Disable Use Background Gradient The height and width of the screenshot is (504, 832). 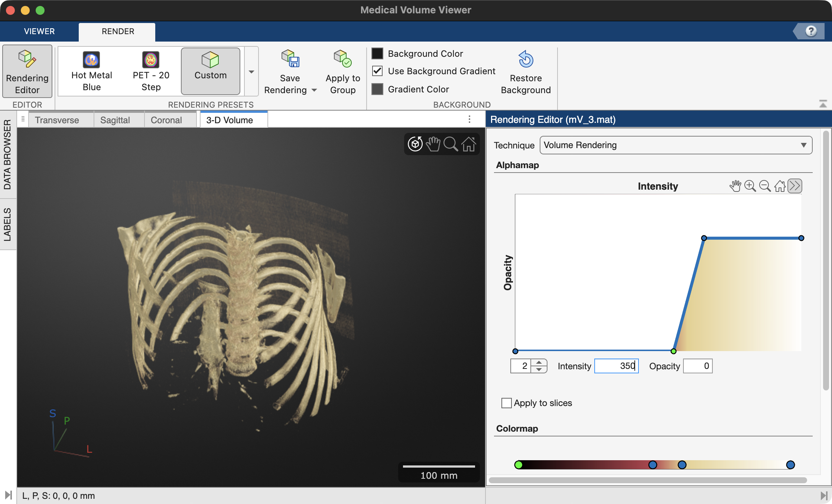click(377, 71)
